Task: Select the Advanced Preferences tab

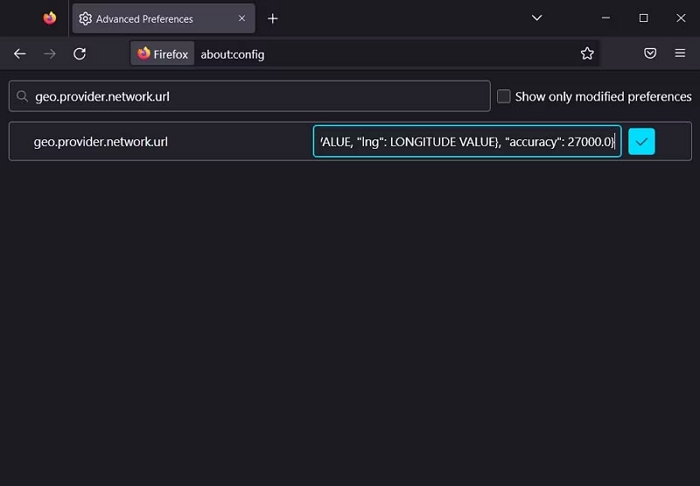Action: coord(163,18)
